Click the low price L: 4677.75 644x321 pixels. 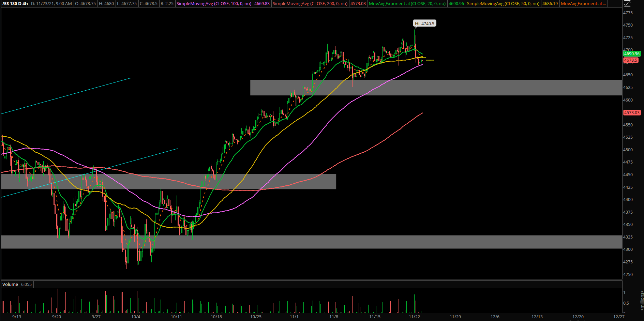126,3
